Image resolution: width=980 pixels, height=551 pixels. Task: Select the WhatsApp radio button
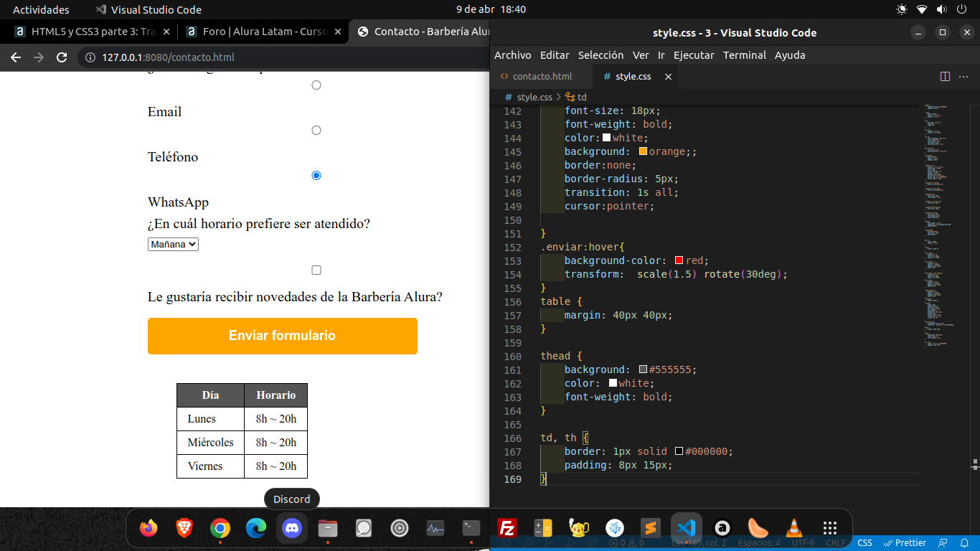coord(316,175)
